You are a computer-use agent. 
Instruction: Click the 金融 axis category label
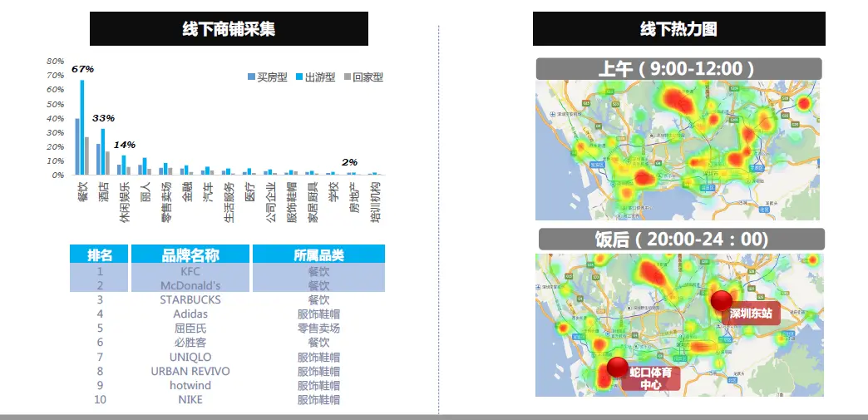pyautogui.click(x=188, y=190)
